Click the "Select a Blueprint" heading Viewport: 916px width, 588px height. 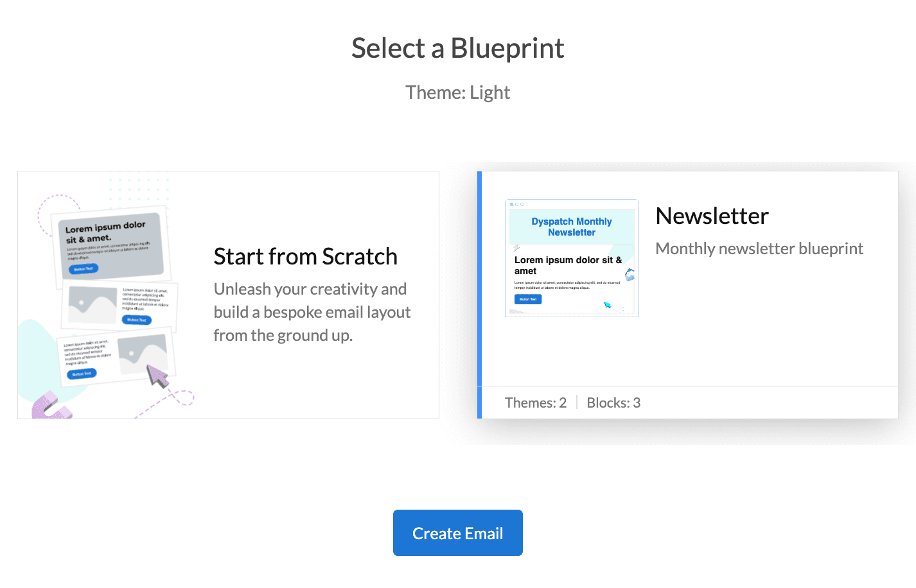pos(457,49)
